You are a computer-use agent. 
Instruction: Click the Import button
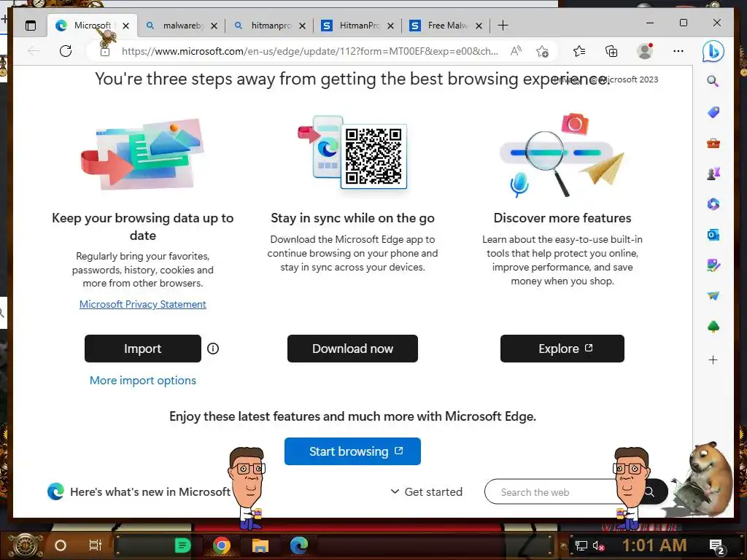tap(143, 349)
